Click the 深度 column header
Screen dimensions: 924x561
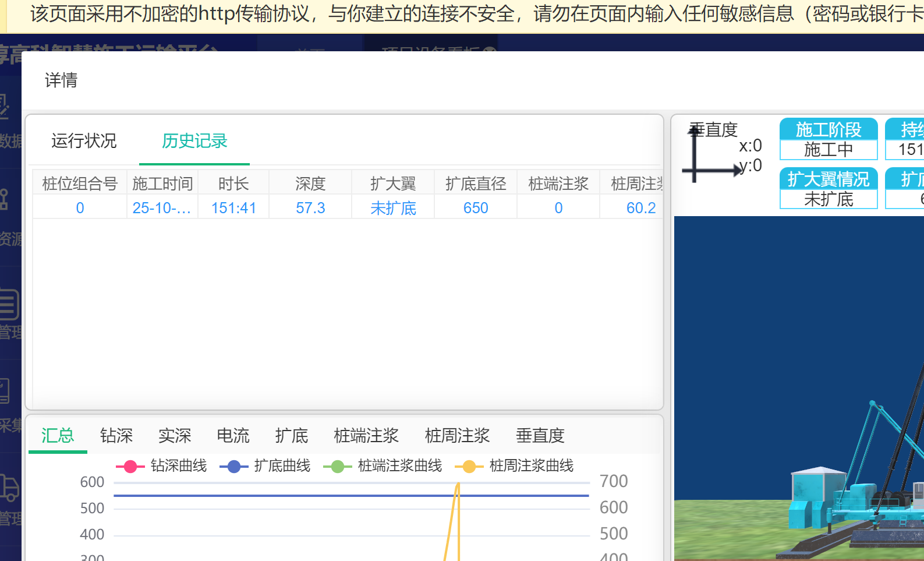(310, 184)
